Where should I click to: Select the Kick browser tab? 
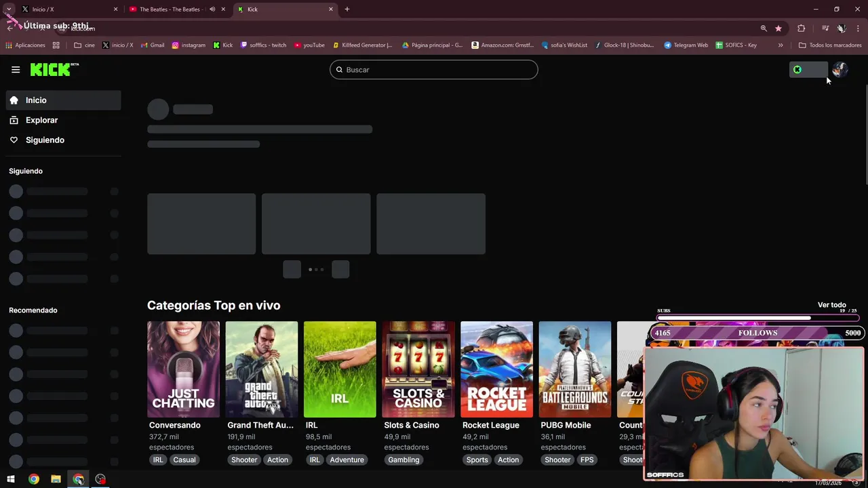[285, 9]
